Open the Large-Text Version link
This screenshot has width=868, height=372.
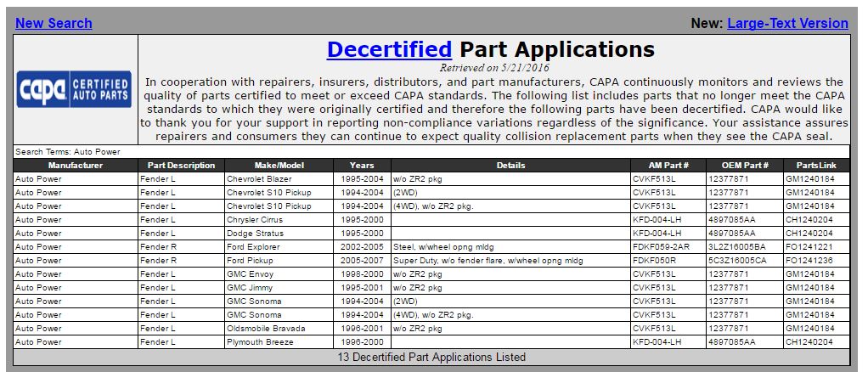point(787,23)
